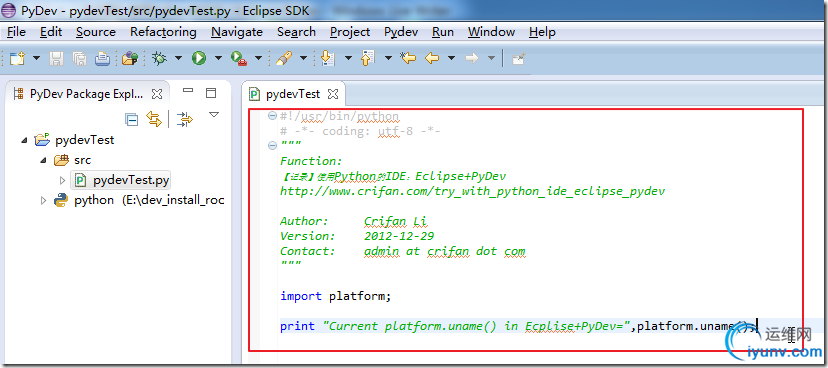The height and width of the screenshot is (368, 828).
Task: Open the Edit menu
Action: (x=51, y=32)
